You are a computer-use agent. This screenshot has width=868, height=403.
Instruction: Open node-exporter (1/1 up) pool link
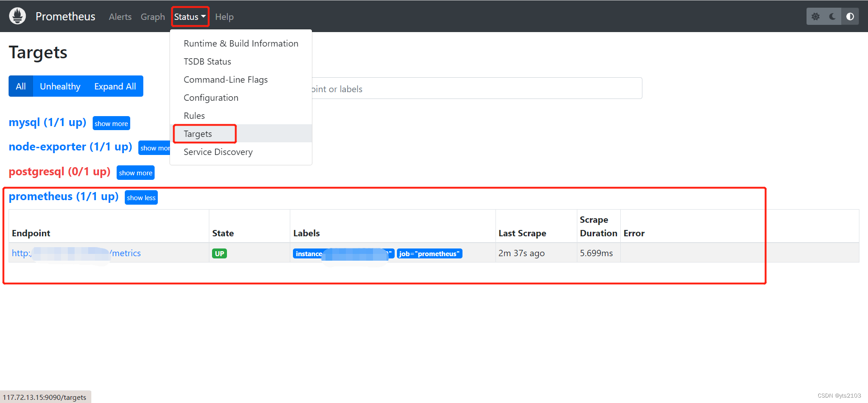point(71,147)
